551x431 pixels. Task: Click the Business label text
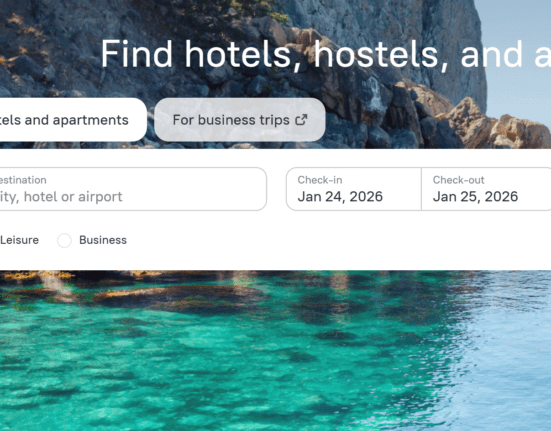(103, 240)
